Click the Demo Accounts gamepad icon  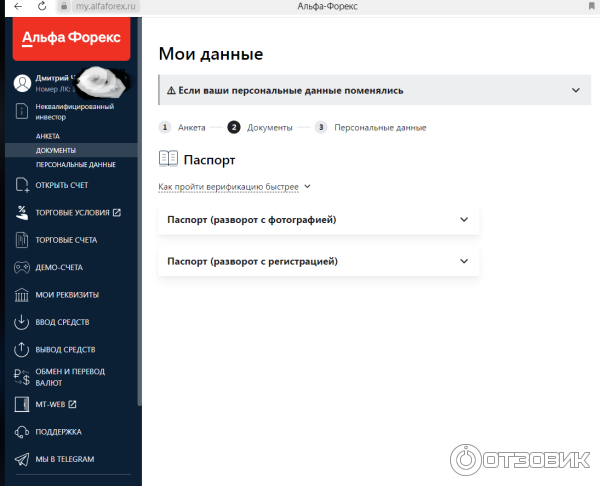22,267
